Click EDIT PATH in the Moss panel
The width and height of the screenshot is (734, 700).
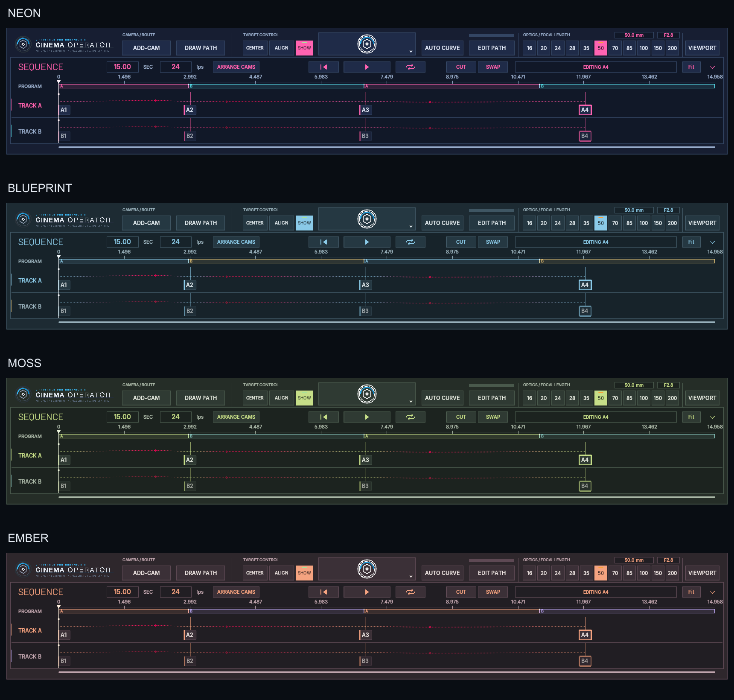pyautogui.click(x=492, y=398)
